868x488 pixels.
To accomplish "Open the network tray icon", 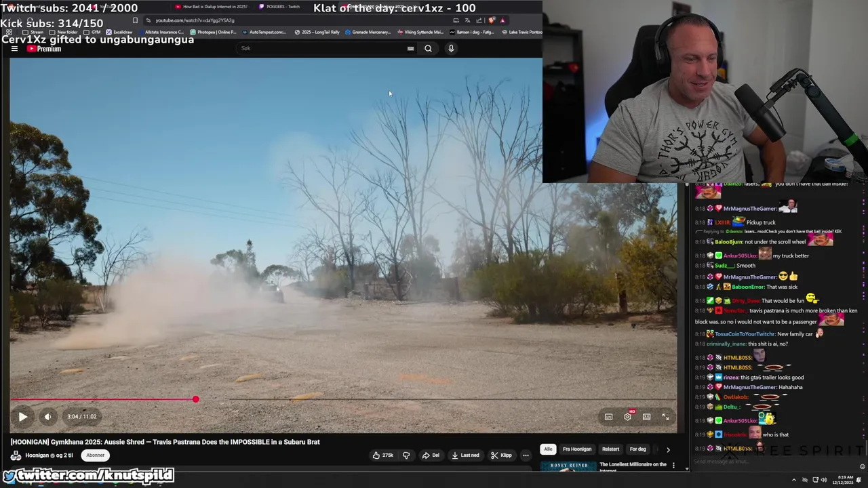I will click(x=814, y=480).
